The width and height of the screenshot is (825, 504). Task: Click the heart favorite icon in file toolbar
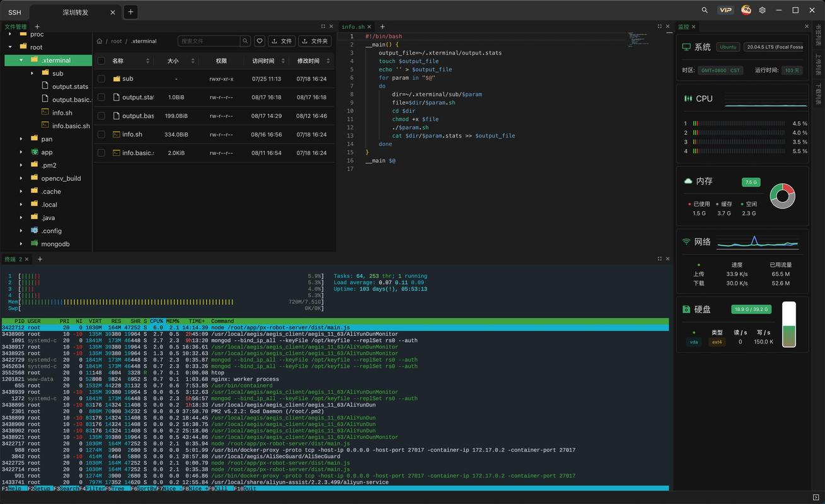point(260,40)
